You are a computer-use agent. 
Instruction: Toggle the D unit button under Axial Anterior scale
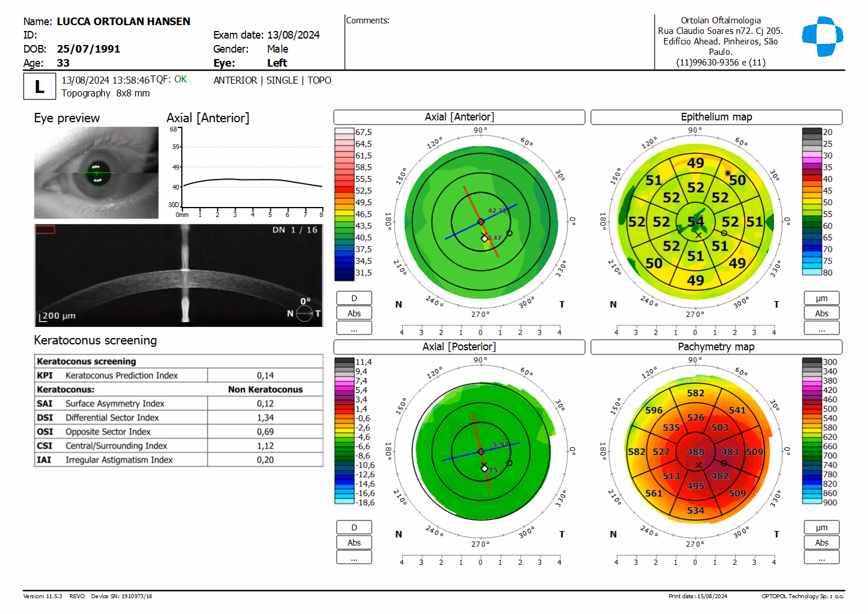click(354, 298)
